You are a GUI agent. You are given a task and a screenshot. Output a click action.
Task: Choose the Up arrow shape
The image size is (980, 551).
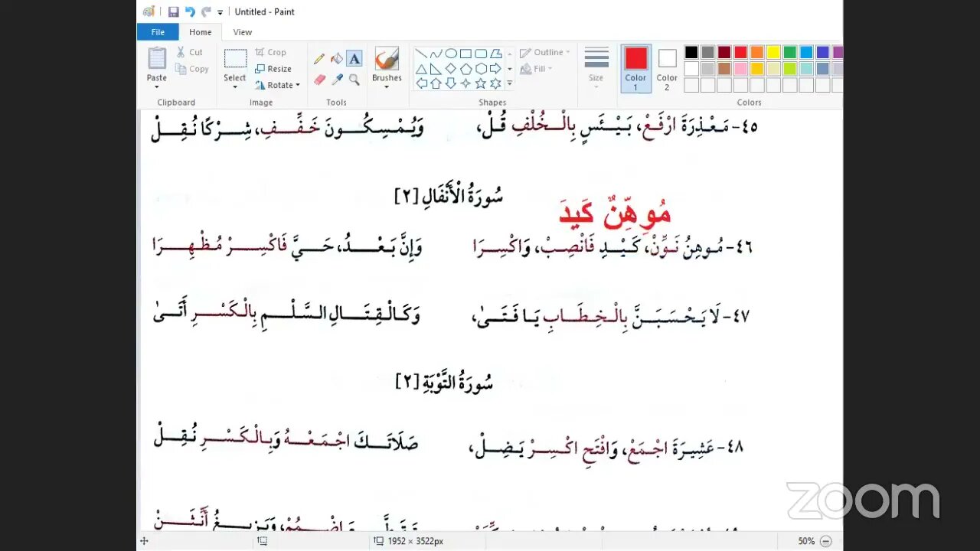[x=436, y=83]
